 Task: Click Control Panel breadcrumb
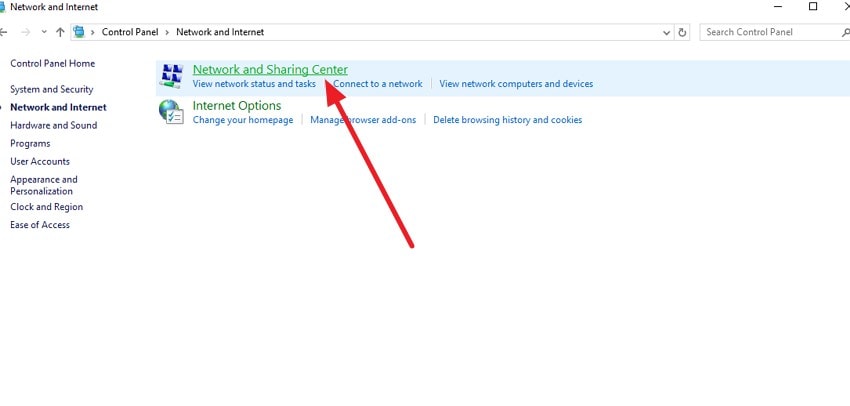(130, 32)
